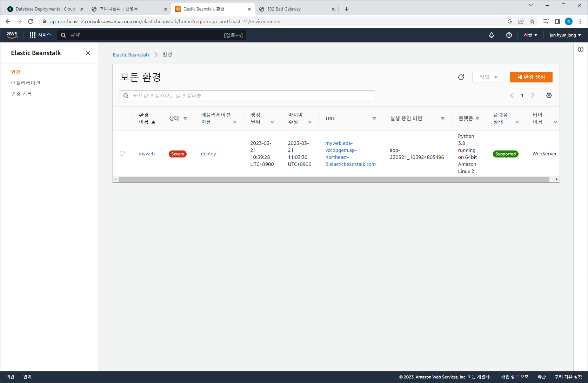Click the 의견 feedback link in footer

(x=10, y=377)
